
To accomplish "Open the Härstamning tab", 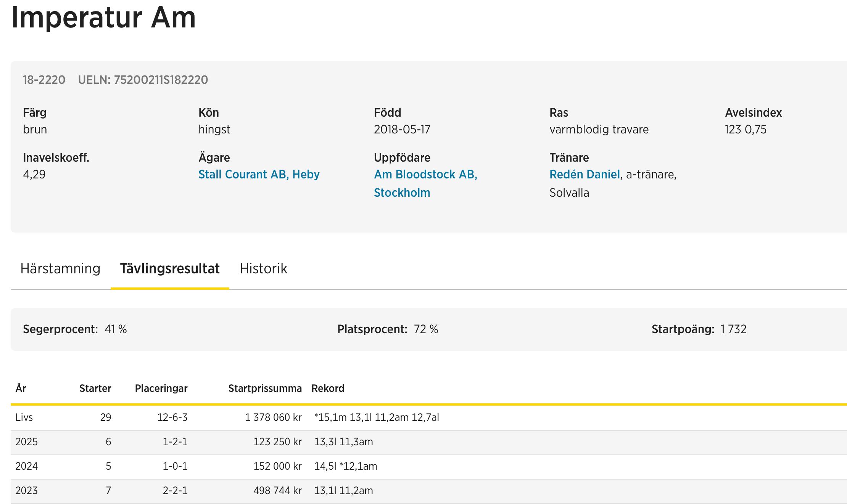I will [60, 269].
